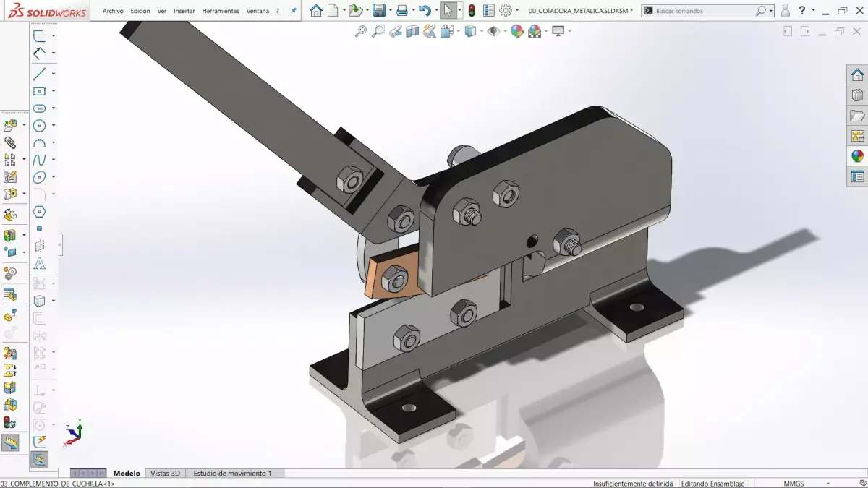868x488 pixels.
Task: Open the SOLIDWORKS Resources home tab
Action: 857,74
